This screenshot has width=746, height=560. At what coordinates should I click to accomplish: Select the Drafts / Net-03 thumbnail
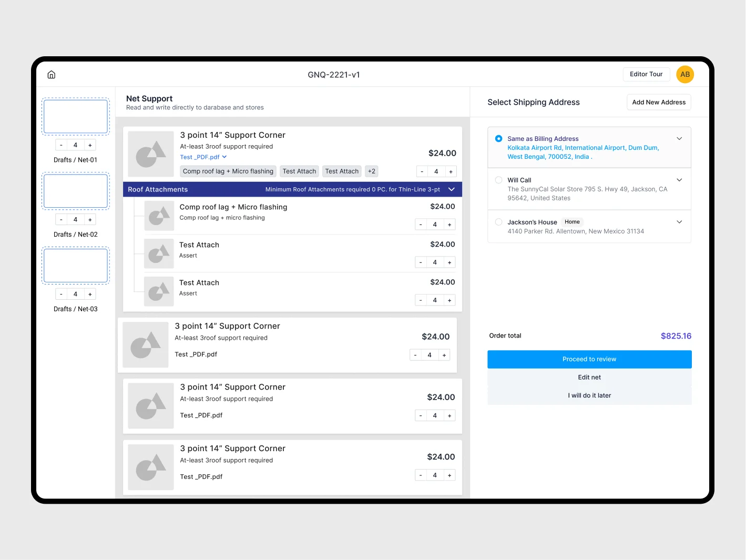point(76,266)
